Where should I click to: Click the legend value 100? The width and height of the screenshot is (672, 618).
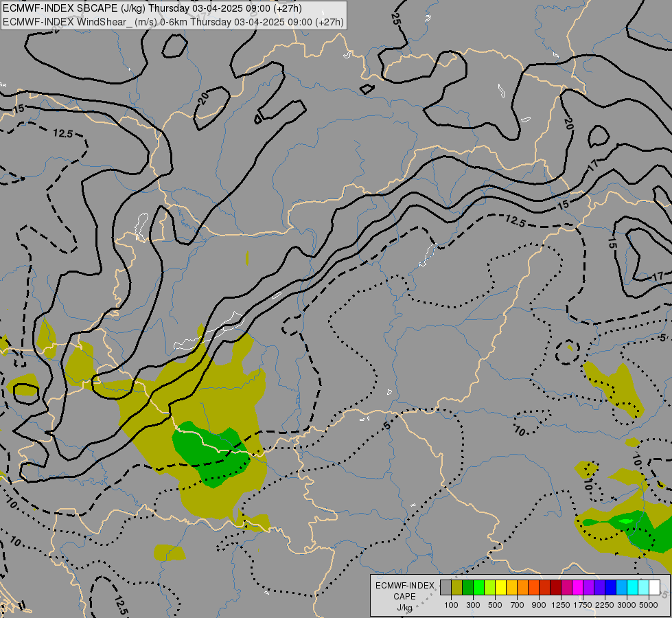click(451, 605)
